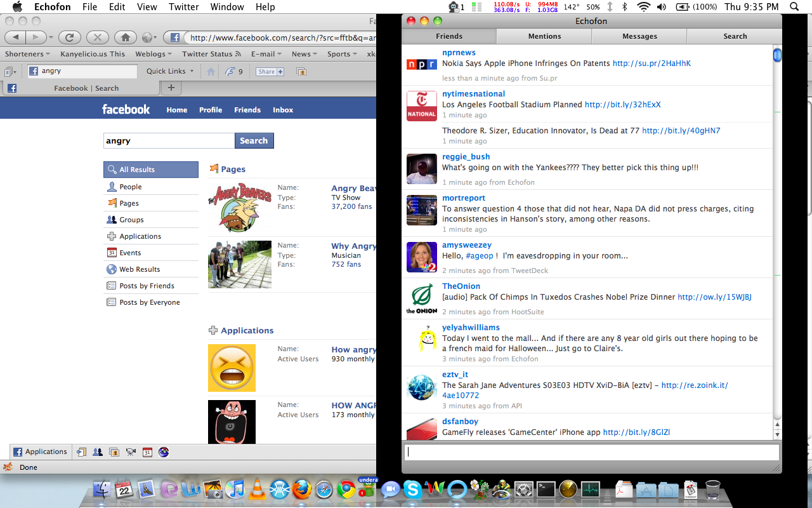Launch VLC cone icon in Dock

click(x=257, y=490)
